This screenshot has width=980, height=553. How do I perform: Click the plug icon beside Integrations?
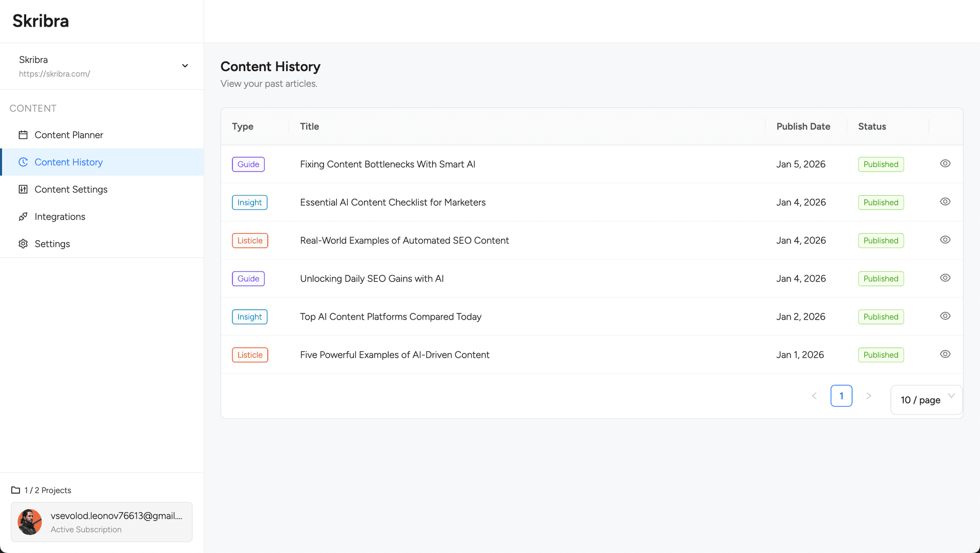coord(23,217)
